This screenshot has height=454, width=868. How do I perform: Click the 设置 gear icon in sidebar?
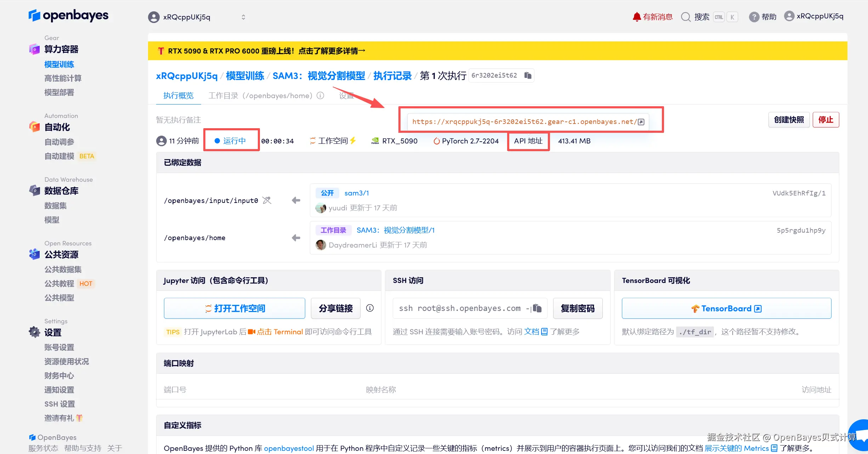[x=34, y=332]
